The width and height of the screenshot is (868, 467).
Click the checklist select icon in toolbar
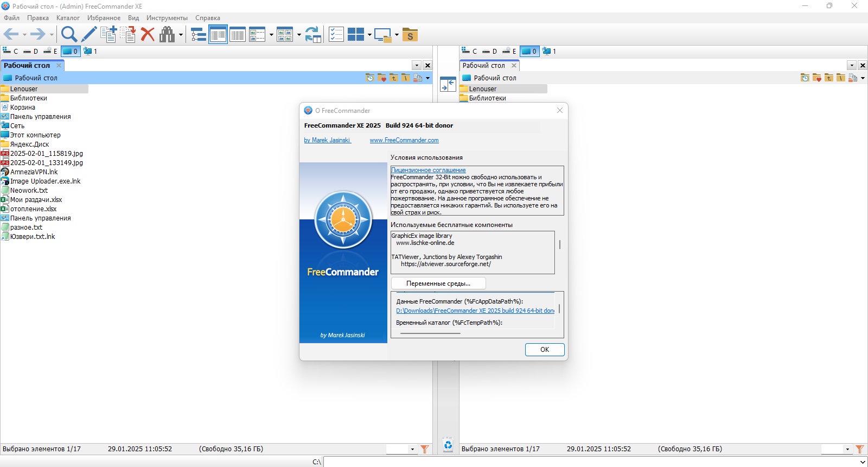point(336,35)
